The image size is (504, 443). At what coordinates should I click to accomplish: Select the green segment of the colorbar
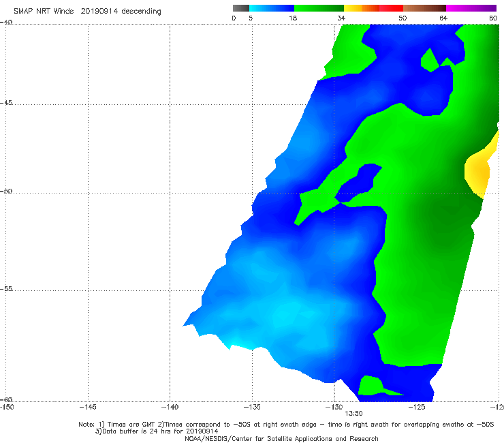[319, 8]
